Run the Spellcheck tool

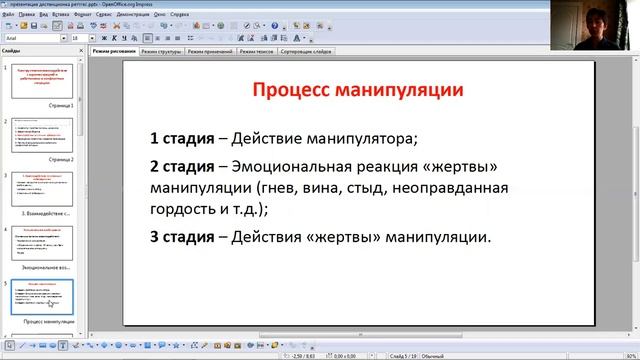click(93, 26)
